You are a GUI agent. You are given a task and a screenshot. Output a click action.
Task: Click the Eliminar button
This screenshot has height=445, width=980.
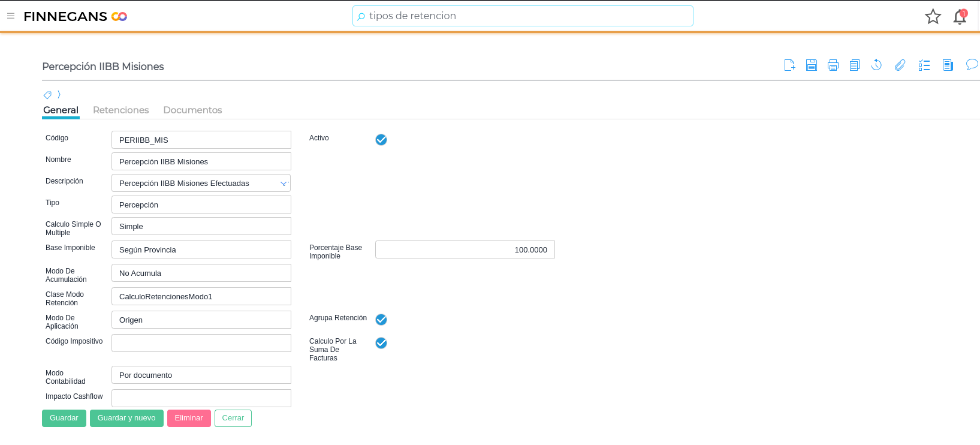(189, 418)
